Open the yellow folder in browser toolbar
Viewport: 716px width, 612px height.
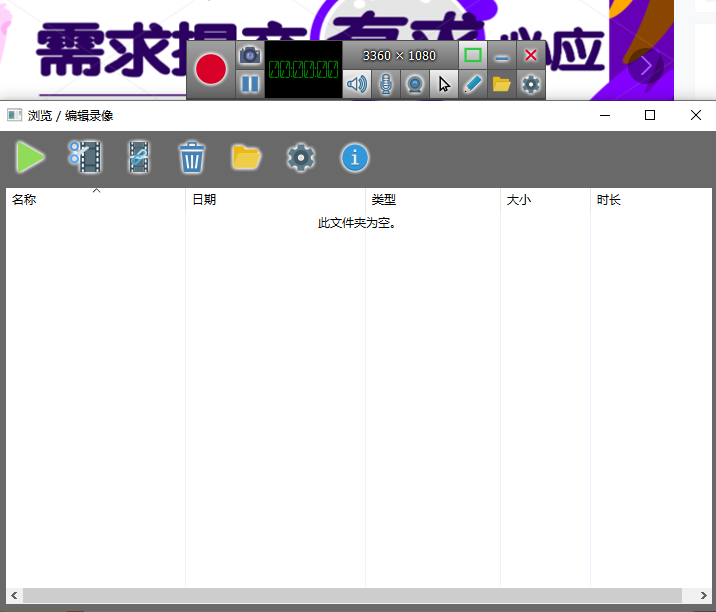pos(246,157)
